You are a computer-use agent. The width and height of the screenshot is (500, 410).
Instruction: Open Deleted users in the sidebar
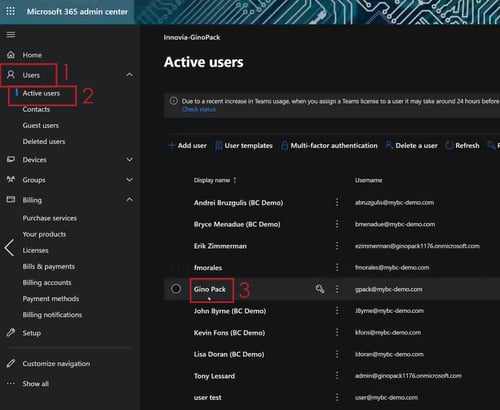click(44, 141)
